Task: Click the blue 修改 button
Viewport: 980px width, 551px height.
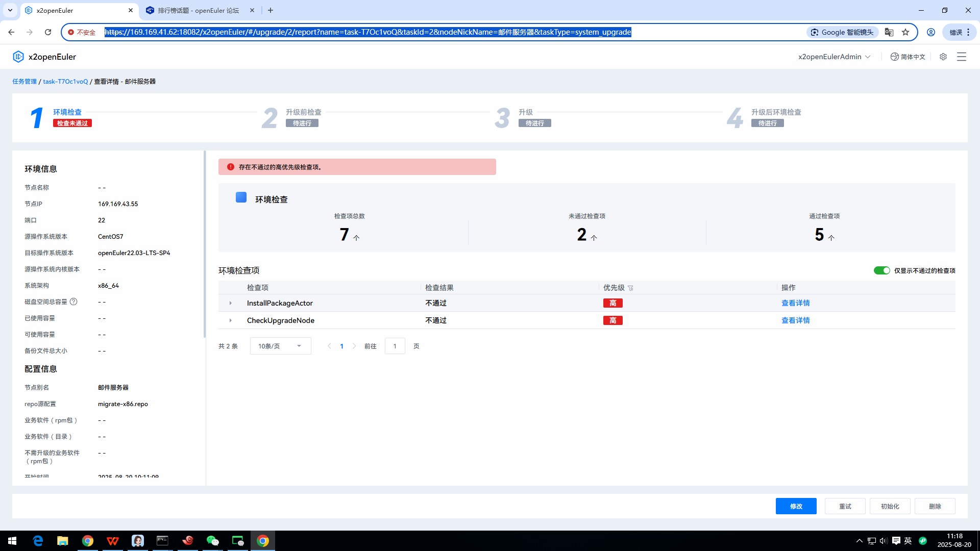Action: (x=796, y=506)
